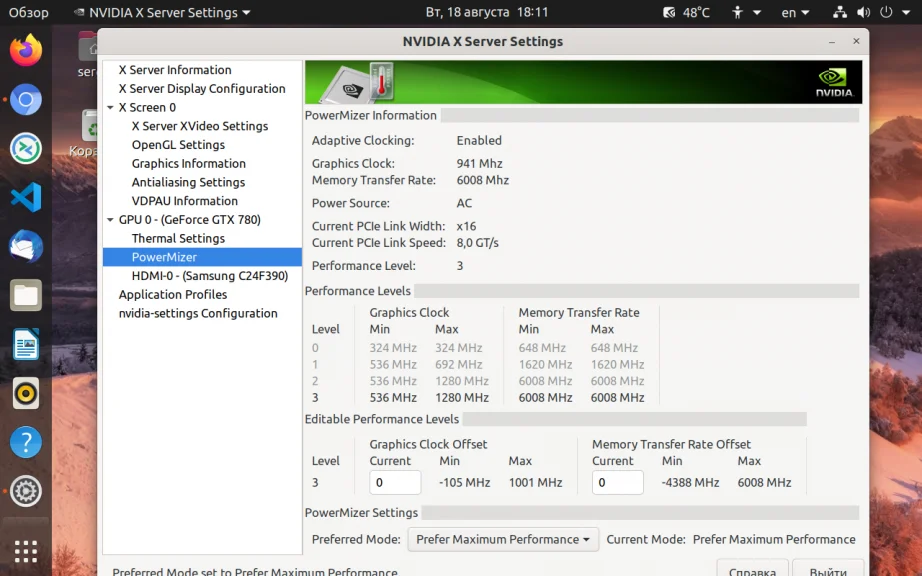The height and width of the screenshot is (576, 922).
Task: Open Rhythmbox music player in the dock
Action: pos(26,393)
